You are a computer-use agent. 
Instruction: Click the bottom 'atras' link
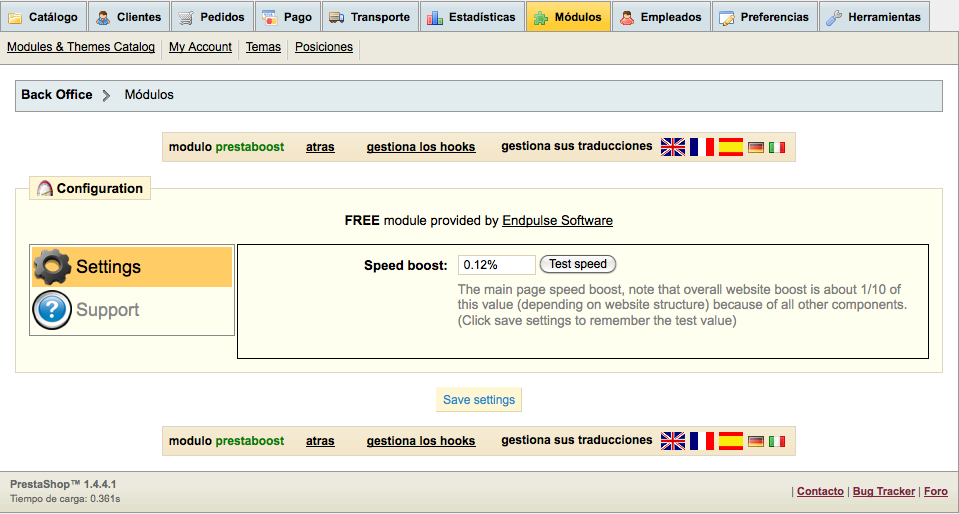point(320,441)
